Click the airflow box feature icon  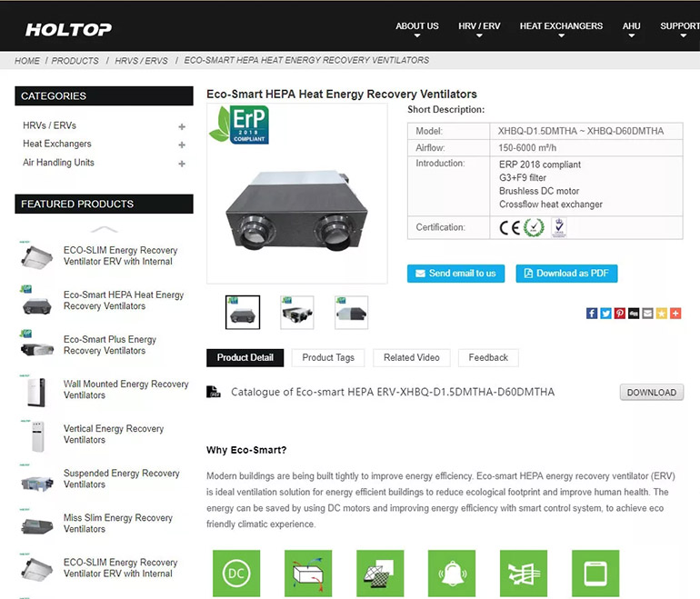pos(308,574)
